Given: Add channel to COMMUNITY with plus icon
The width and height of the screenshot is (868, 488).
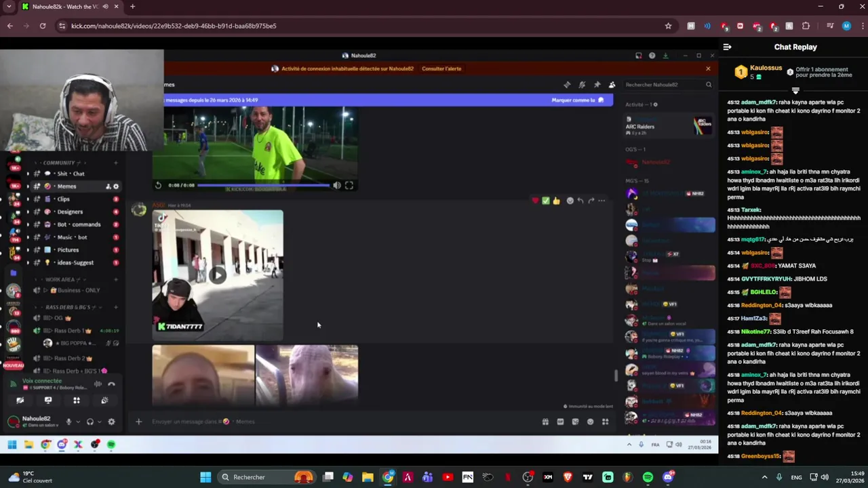Looking at the screenshot, I should click(x=116, y=163).
